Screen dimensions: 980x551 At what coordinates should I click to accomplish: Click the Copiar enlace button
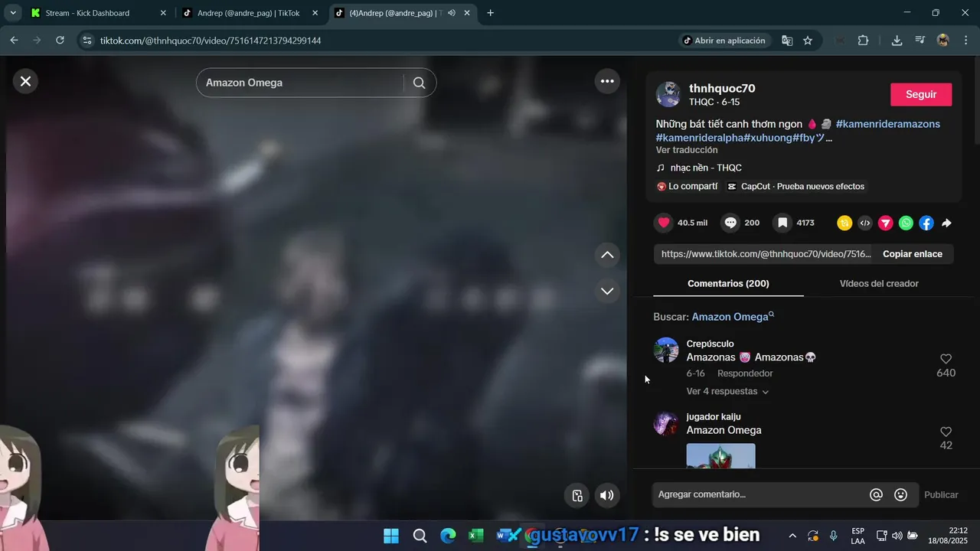pyautogui.click(x=913, y=254)
